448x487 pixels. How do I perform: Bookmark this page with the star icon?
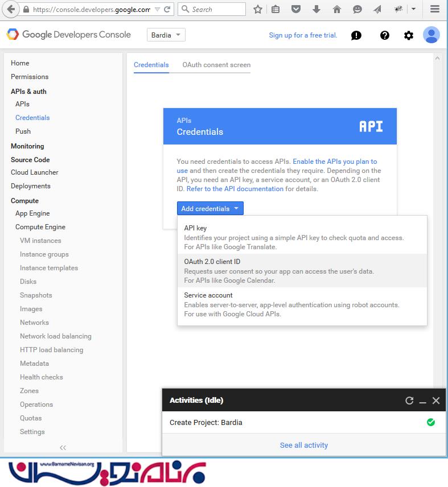[x=257, y=9]
